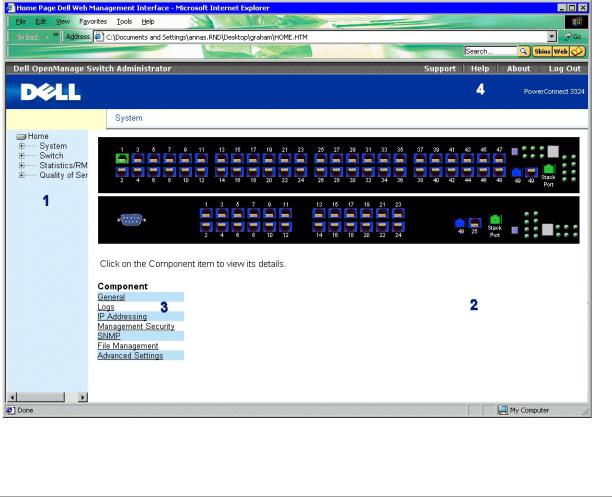This screenshot has width=612, height=497.
Task: Open the Favorites menu
Action: pos(93,21)
